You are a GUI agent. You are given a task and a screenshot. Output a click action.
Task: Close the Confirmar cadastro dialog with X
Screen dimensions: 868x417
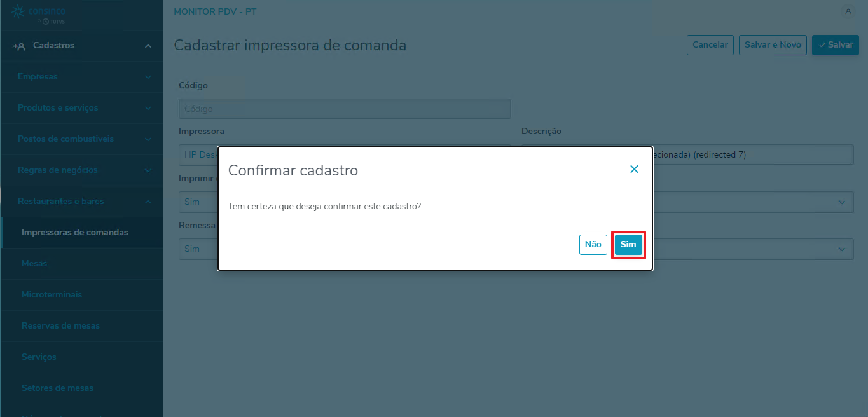[x=634, y=169]
